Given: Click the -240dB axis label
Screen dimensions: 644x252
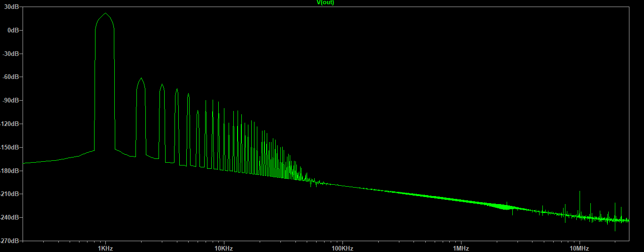Looking at the screenshot, I should click(10, 217).
